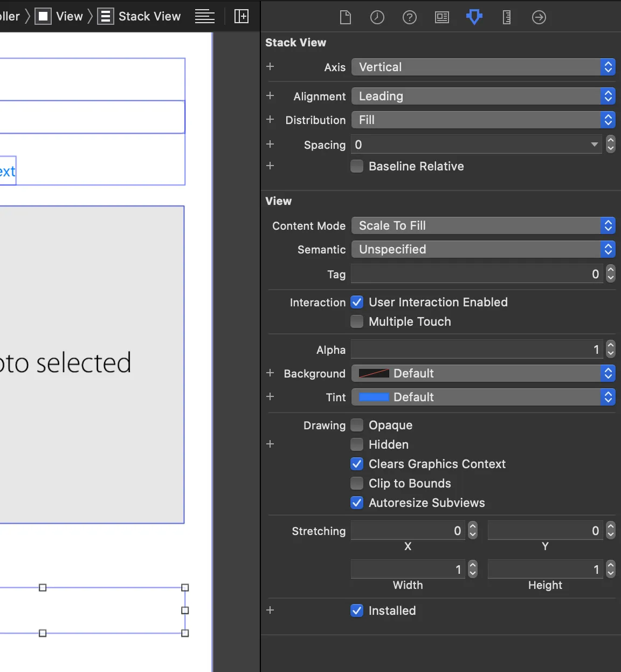Open the File inspector tab
621x672 pixels.
[x=346, y=17]
